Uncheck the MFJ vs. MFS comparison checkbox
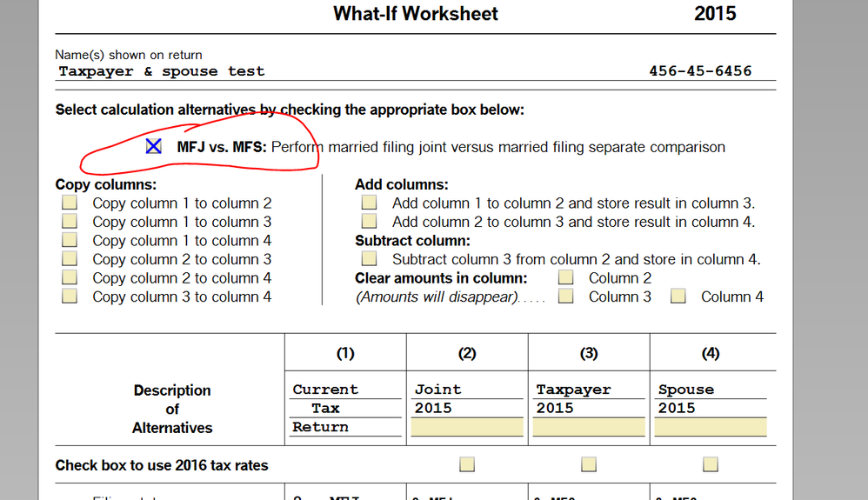The width and height of the screenshot is (868, 500). point(154,146)
